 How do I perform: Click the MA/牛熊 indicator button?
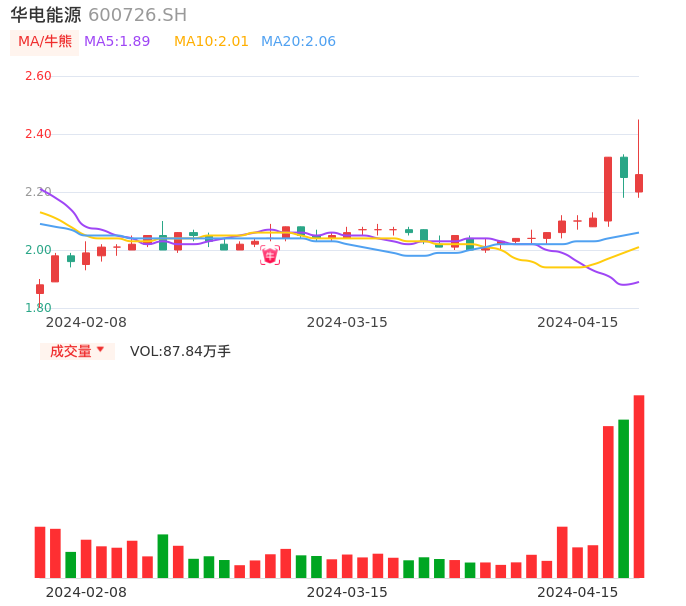coord(44,42)
